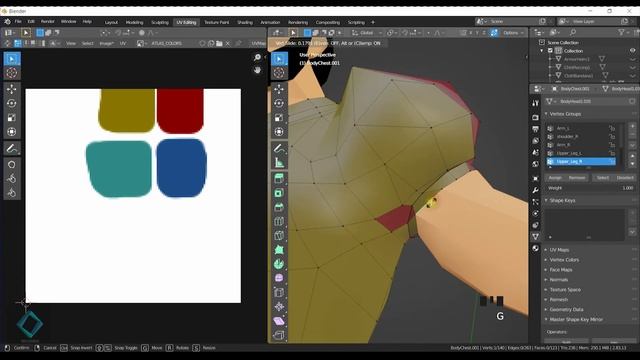Open the UV menu in UV editor

[122, 43]
